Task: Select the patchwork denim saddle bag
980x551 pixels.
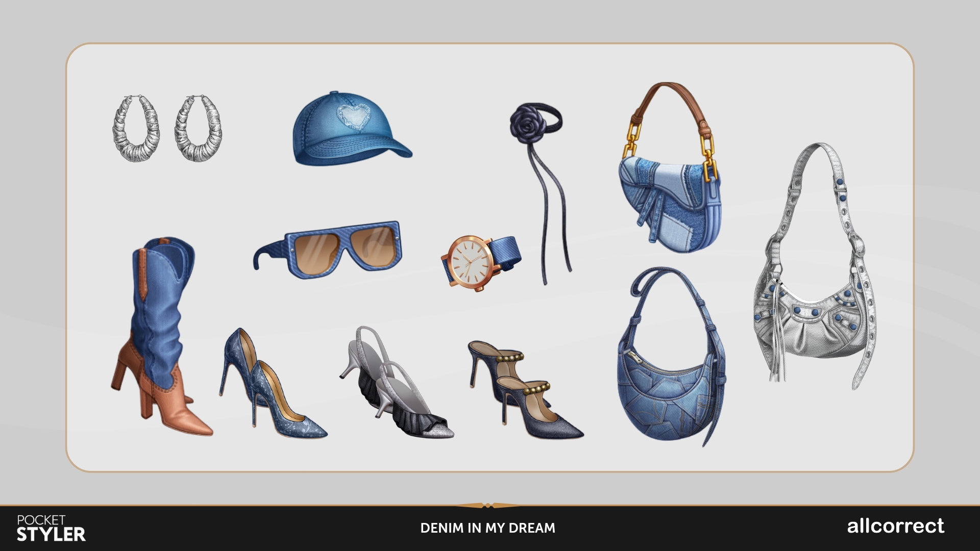Action: (x=670, y=167)
